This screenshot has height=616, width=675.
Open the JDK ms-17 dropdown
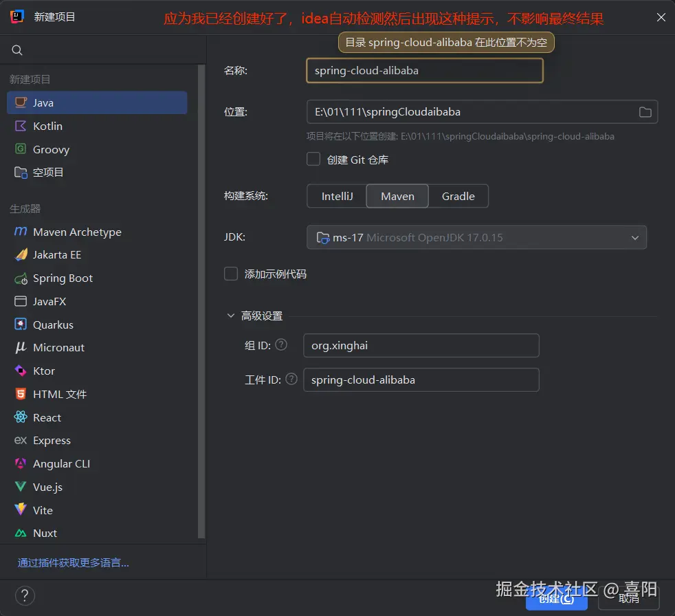[x=476, y=237]
